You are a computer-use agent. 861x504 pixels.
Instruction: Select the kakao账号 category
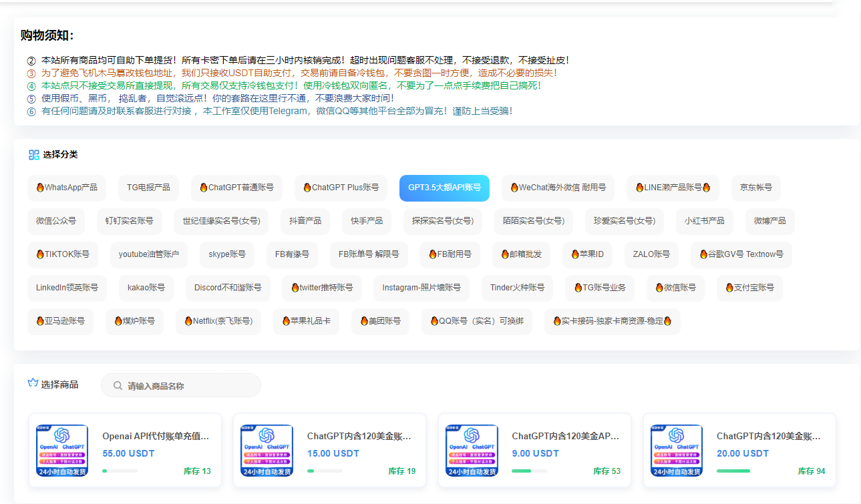[146, 288]
